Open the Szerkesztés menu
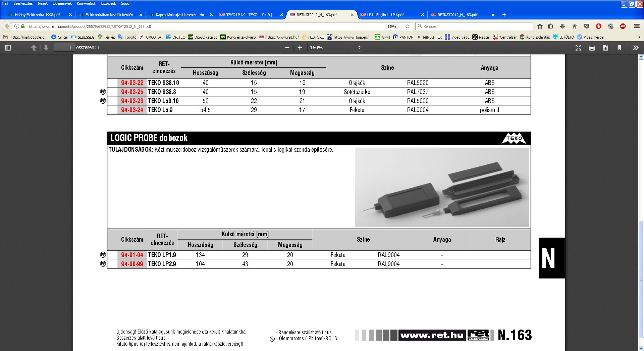Image resolution: width=644 pixels, height=351 pixels. (23, 3)
